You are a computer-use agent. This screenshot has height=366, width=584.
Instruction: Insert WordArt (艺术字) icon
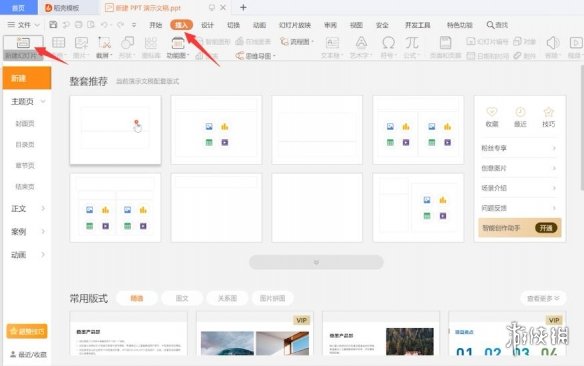coord(361,42)
